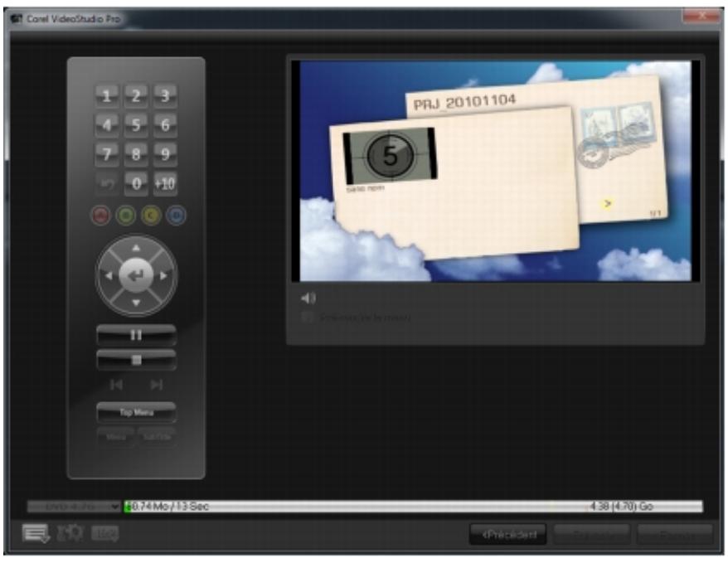Viewport: 728px width, 563px height.
Task: Click the PRJ_20101104 title text in the preview
Action: pos(465,102)
